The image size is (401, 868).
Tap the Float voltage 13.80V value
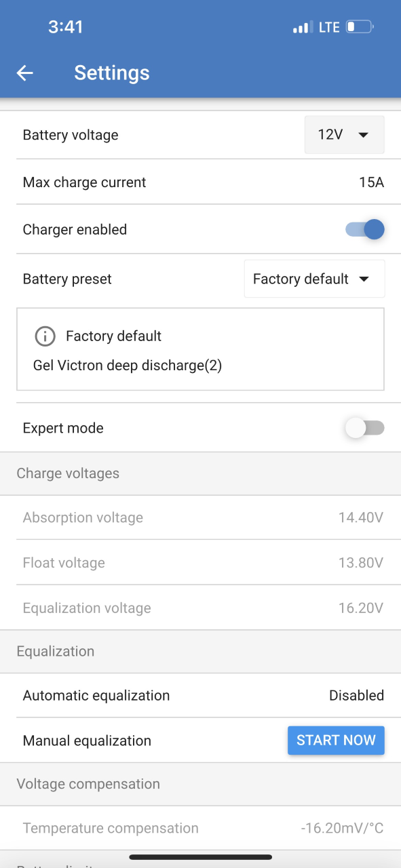coord(361,563)
